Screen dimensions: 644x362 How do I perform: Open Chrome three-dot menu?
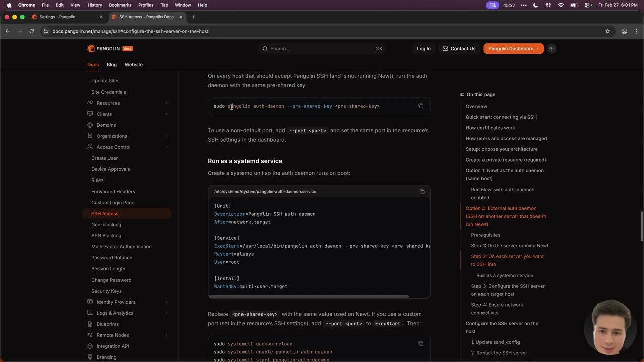[636, 31]
